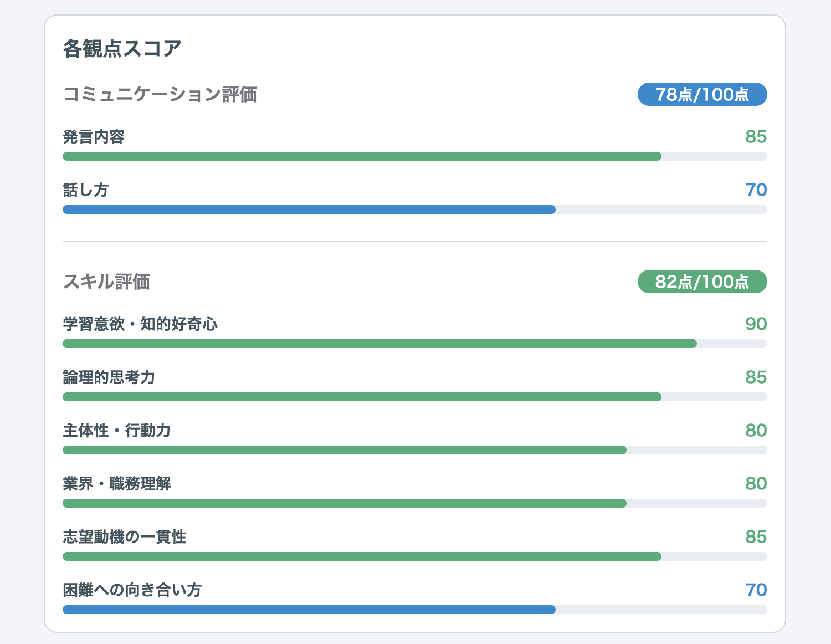Click the score 70 beside 話し方

[x=756, y=190]
